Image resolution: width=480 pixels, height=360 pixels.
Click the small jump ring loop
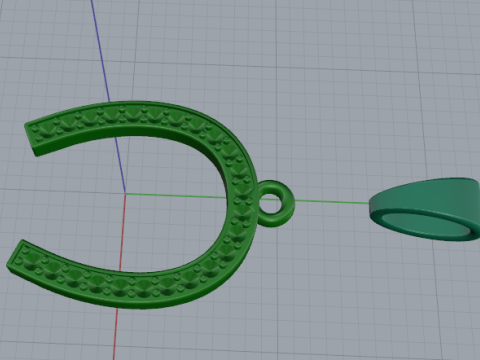point(276,204)
